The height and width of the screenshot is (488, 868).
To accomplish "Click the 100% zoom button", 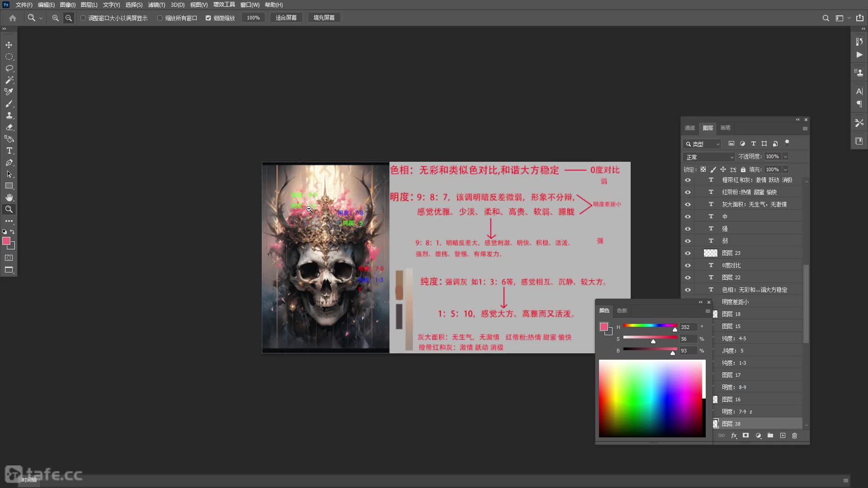I will pos(253,18).
